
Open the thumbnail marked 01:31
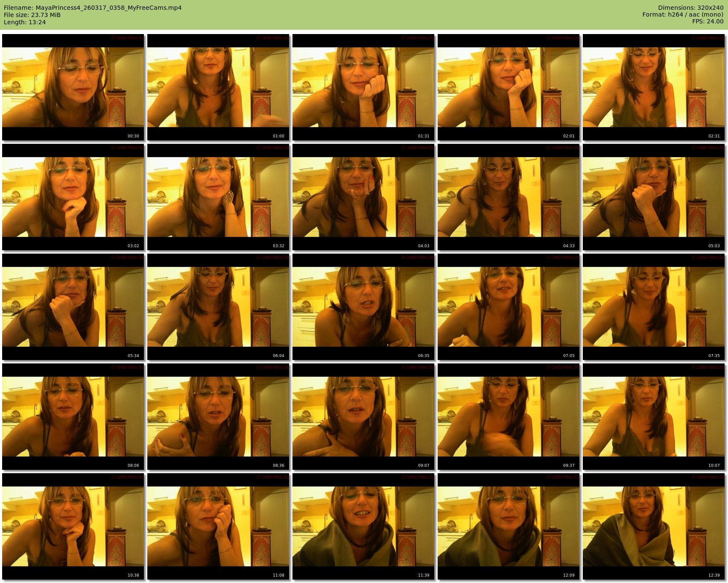363,87
